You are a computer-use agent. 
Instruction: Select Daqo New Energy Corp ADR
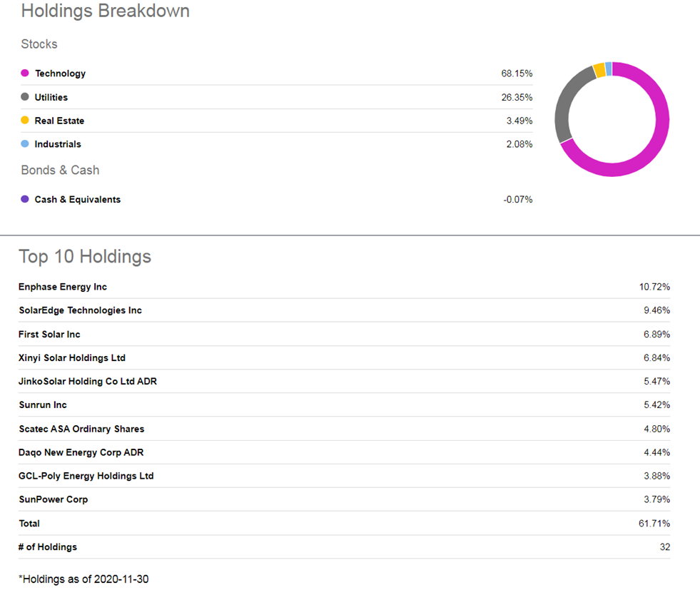(x=81, y=452)
